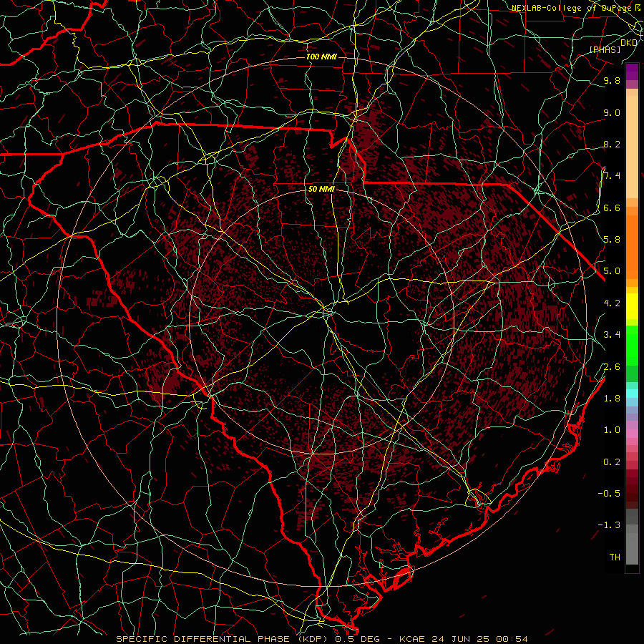Click the SPECIFIC DIFFERENTIAL PHASE (KDP) caption text
Viewport: 644px width, 644px height.
[x=224, y=639]
